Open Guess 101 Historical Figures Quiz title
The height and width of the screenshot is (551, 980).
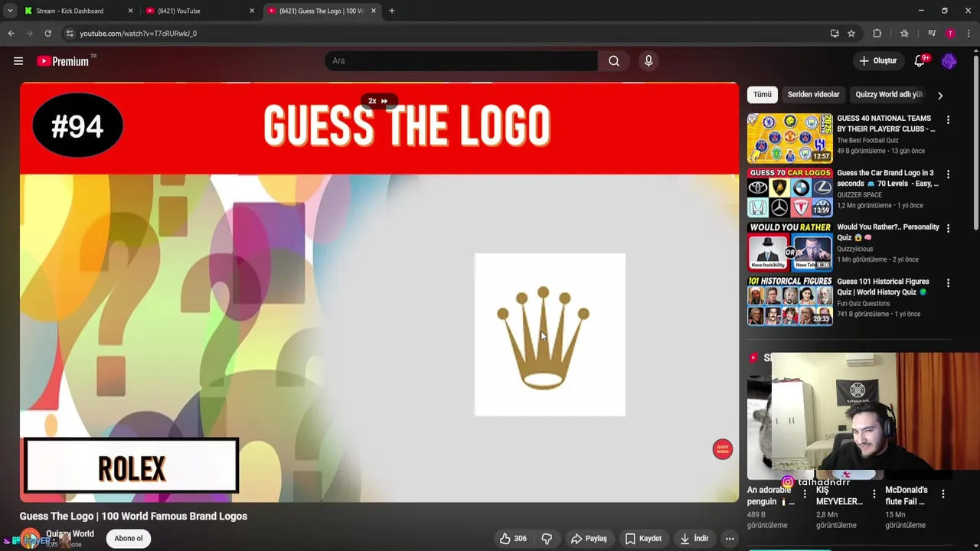[x=883, y=287]
